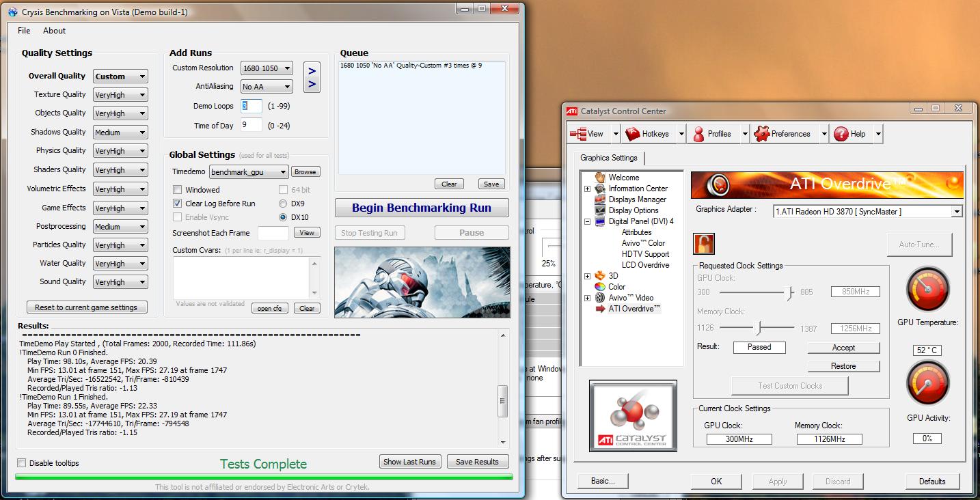Select Attributes under Digital Panel
980x500 pixels.
(x=636, y=232)
